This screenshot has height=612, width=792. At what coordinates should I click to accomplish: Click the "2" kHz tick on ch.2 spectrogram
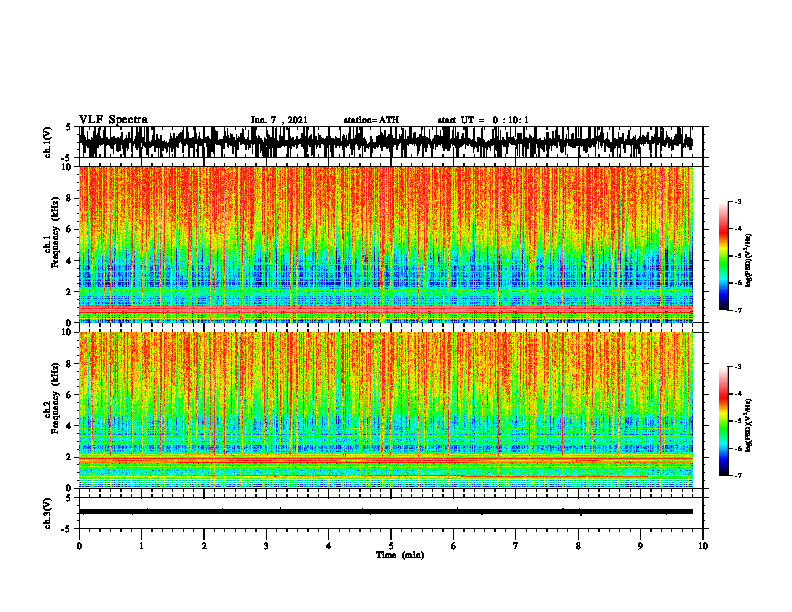(x=70, y=457)
